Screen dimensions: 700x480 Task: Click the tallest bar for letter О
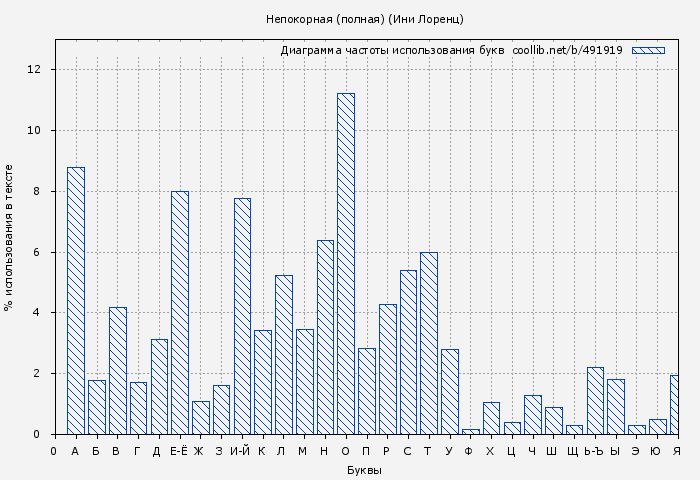[346, 263]
